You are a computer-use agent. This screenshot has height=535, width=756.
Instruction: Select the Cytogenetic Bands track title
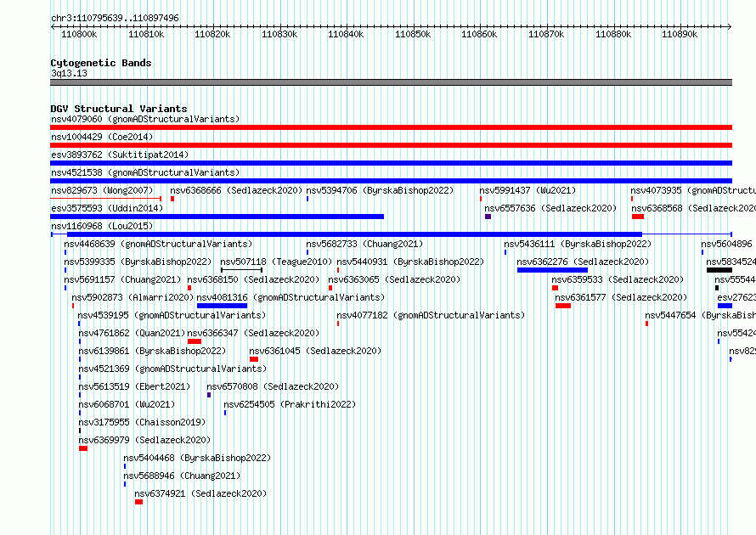[x=101, y=63]
